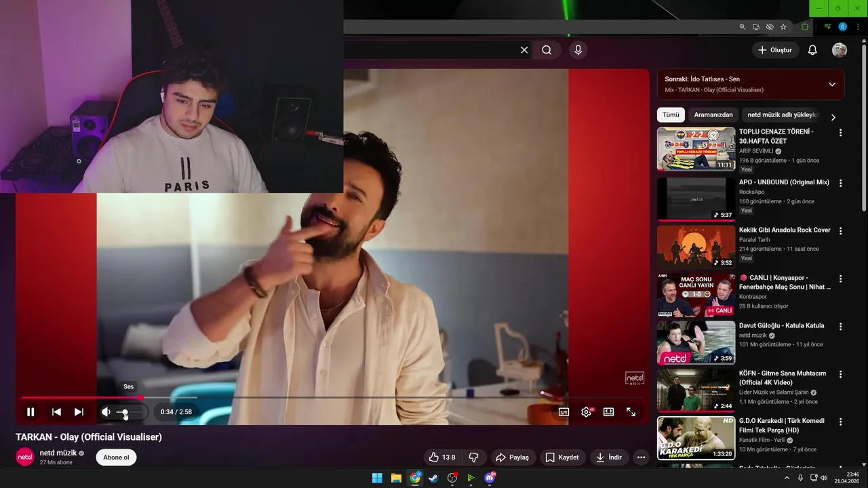Open options for APO - UNBOUND video
Screen dimensions: 868x488
841,183
